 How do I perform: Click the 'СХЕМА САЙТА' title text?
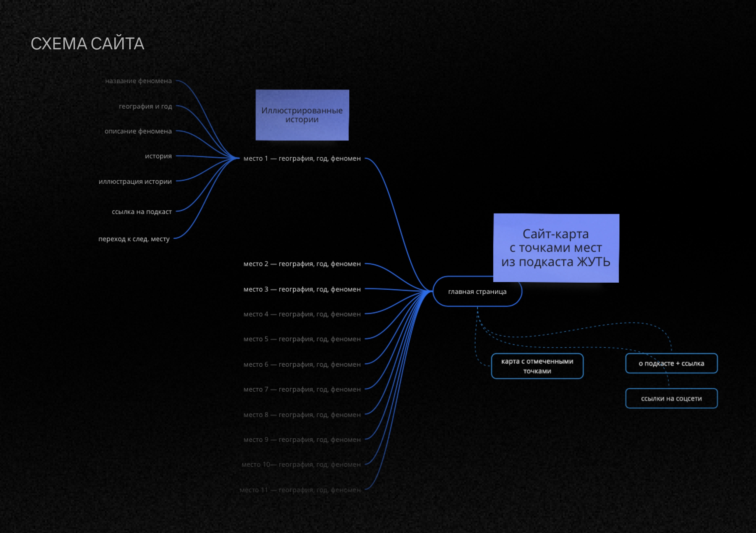tap(87, 44)
